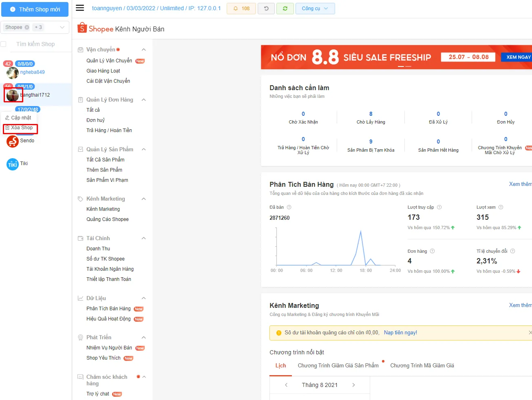Click the green refresh button

pos(285,9)
